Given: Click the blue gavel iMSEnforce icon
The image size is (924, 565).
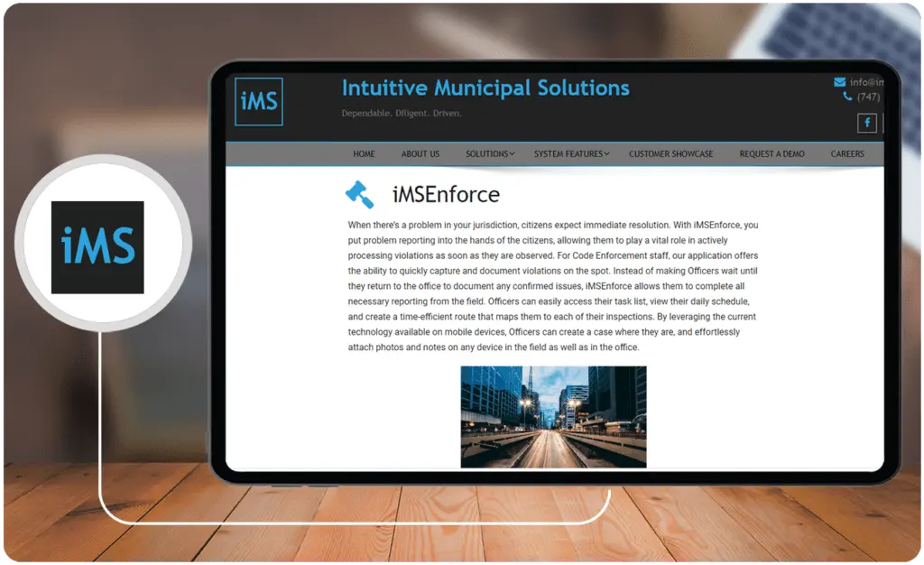Looking at the screenshot, I should point(359,194).
